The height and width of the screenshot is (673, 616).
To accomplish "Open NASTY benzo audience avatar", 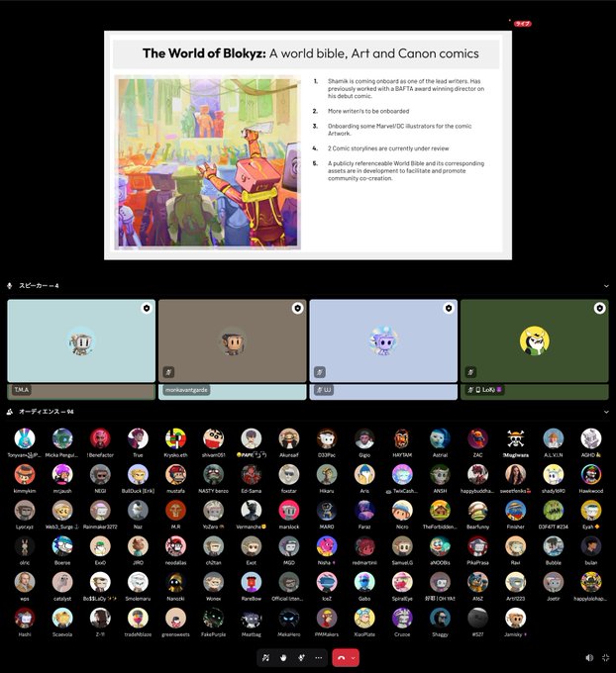I will coord(214,475).
